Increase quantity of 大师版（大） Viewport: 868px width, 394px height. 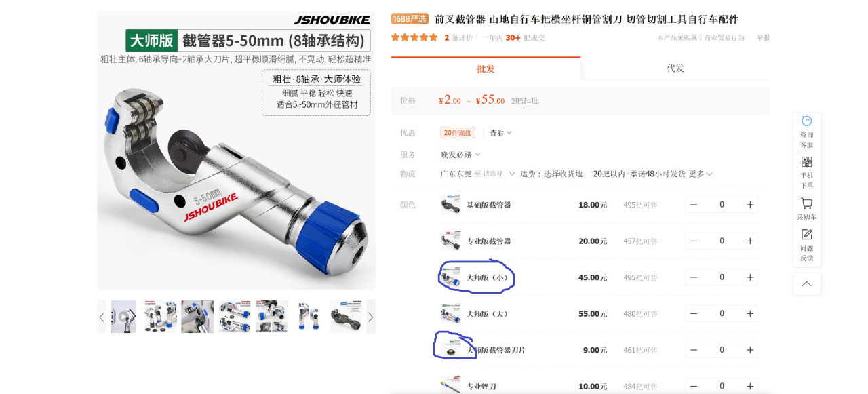(749, 313)
